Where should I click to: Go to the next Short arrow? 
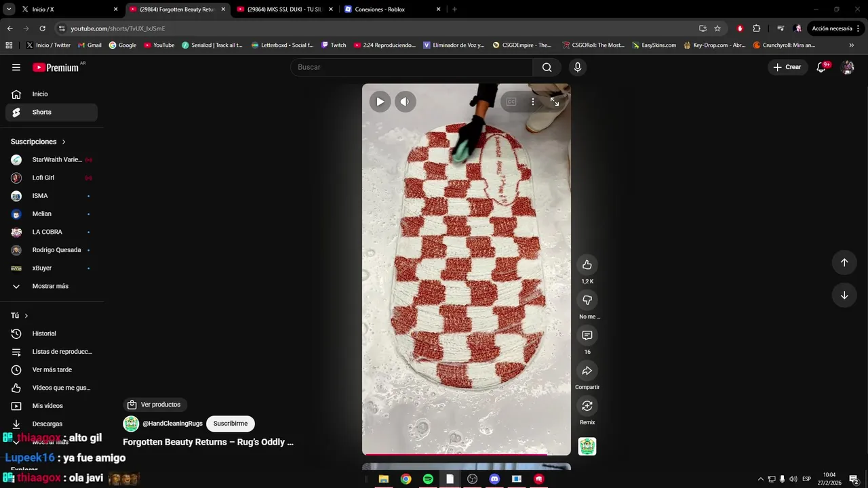coord(844,295)
